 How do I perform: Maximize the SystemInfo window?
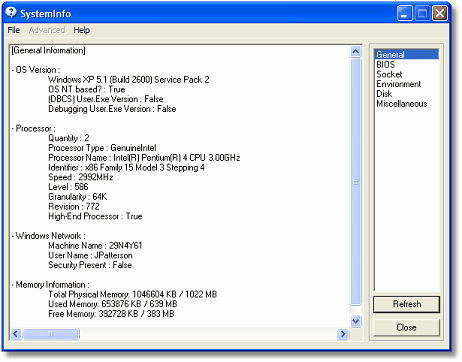tap(422, 13)
